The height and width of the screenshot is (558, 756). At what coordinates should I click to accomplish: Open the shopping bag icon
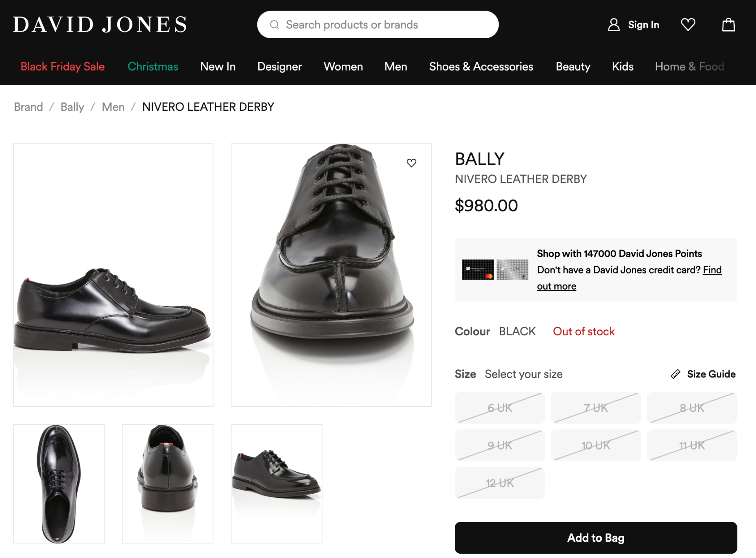(x=728, y=25)
